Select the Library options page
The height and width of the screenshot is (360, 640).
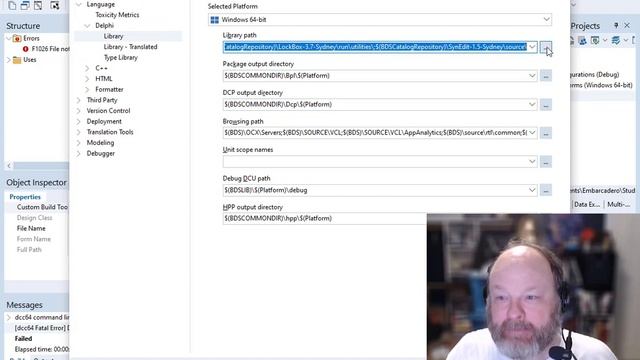click(113, 36)
